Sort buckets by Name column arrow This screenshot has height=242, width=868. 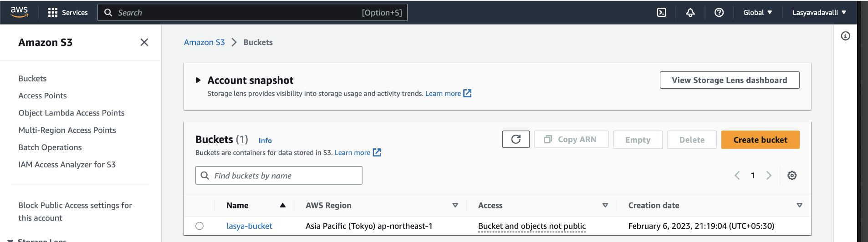tap(283, 205)
